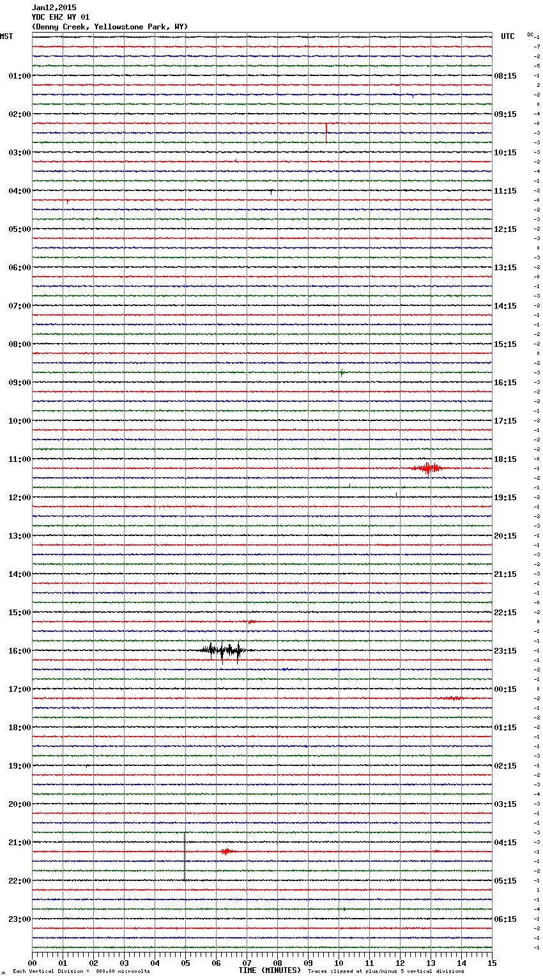Select the station code YDC EHZ WY 01
The width and height of the screenshot is (543, 980).
click(61, 17)
